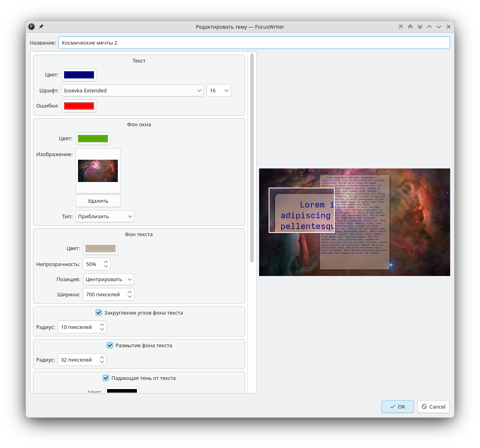The width and height of the screenshot is (480, 448).
Task: Increase the blur radius value
Action: (x=102, y=357)
